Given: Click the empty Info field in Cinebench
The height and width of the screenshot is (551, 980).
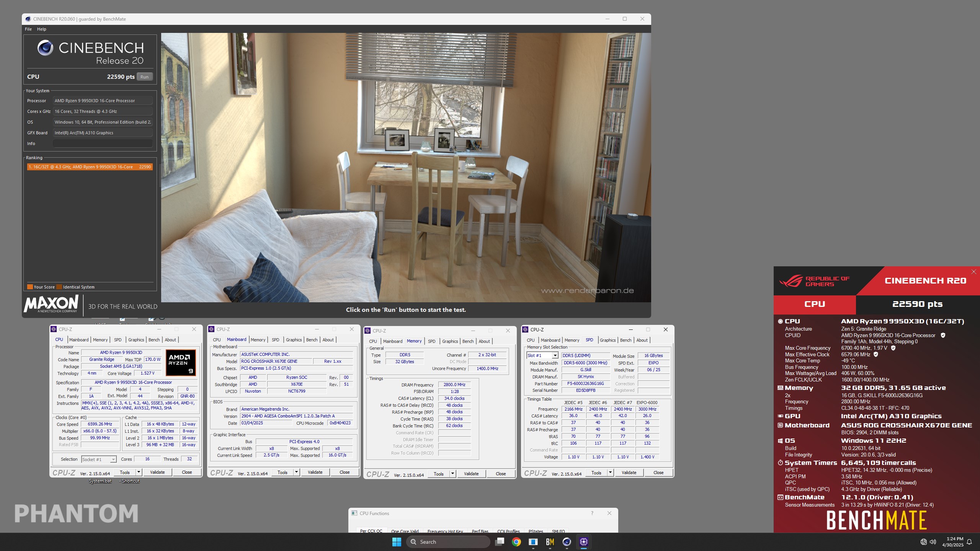Looking at the screenshot, I should pos(103,143).
